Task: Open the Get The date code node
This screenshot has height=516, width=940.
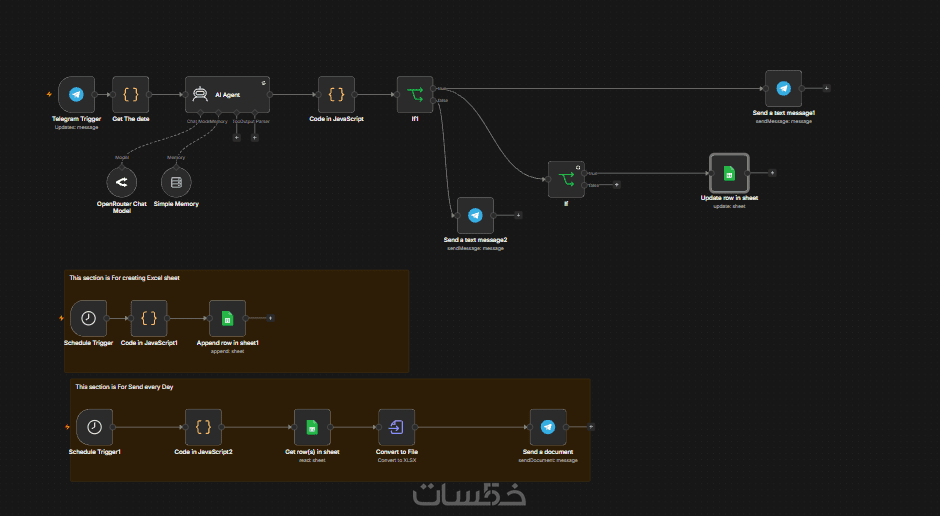Action: click(131, 94)
